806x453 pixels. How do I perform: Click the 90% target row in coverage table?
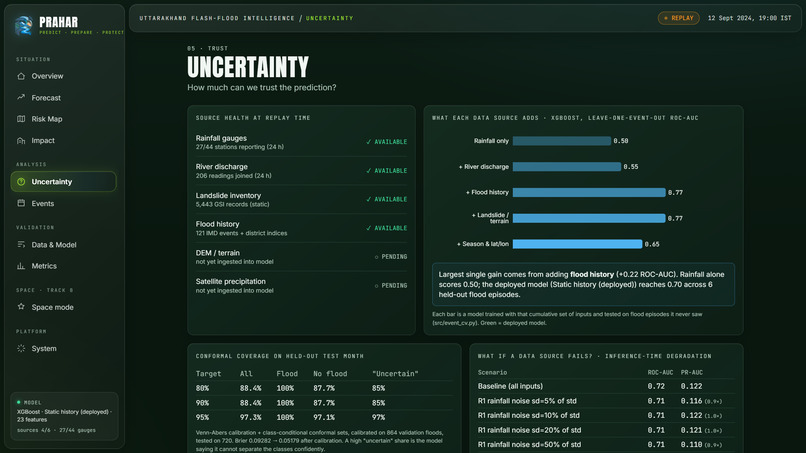tap(324, 403)
